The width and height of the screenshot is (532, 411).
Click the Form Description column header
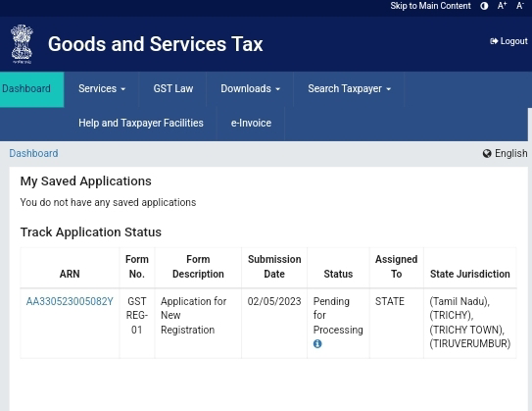198,267
